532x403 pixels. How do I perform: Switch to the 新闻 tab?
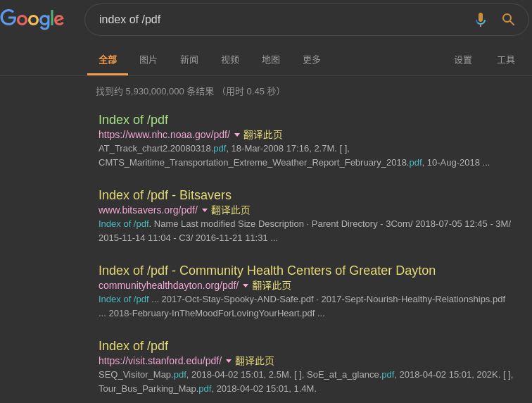pyautogui.click(x=189, y=60)
